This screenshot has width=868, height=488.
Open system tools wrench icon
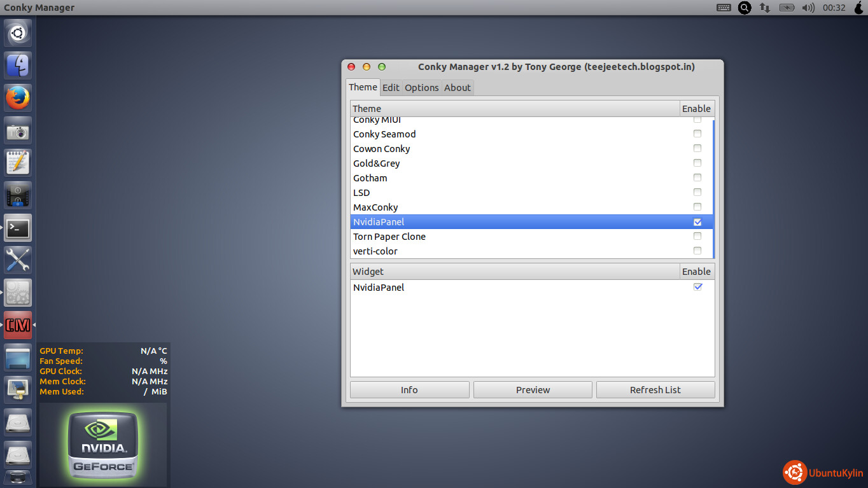(x=18, y=260)
